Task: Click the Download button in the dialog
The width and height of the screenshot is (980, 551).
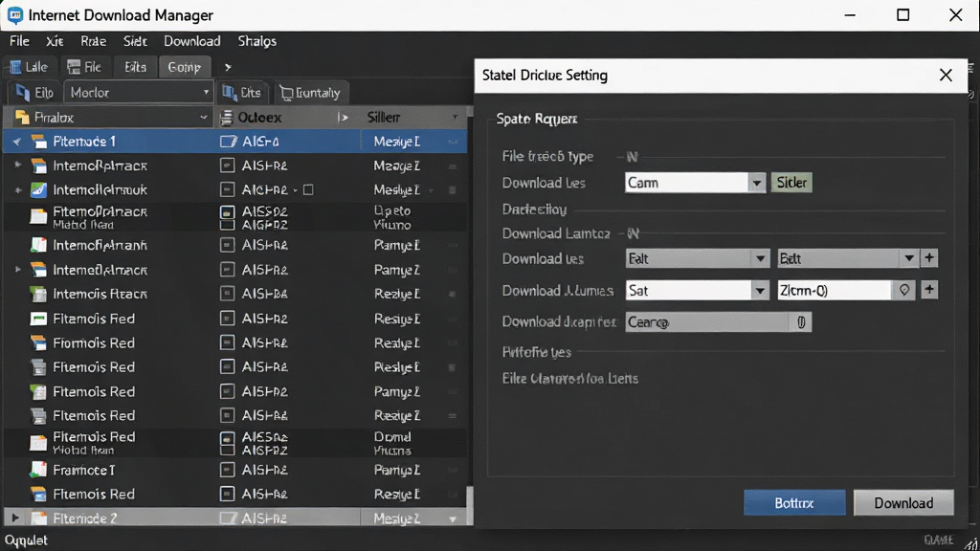Action: (903, 503)
